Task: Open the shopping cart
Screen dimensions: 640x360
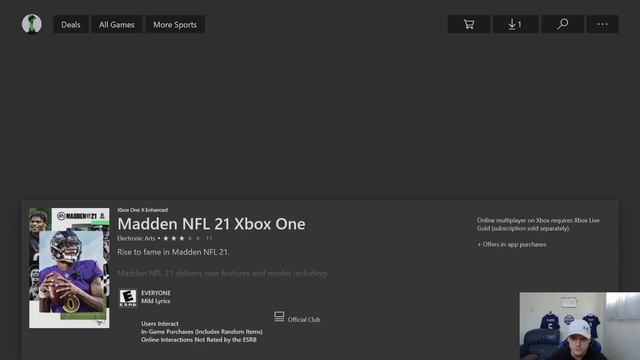Action: 469,24
